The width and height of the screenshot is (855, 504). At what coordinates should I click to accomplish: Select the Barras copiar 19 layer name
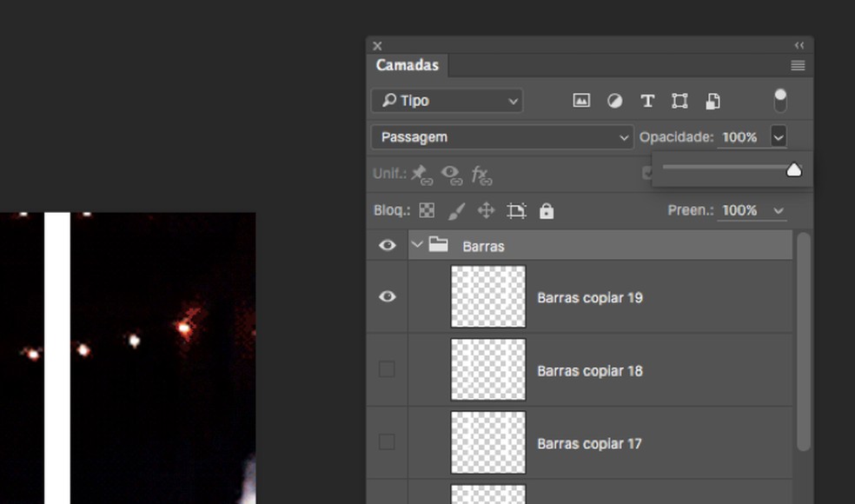coord(589,298)
